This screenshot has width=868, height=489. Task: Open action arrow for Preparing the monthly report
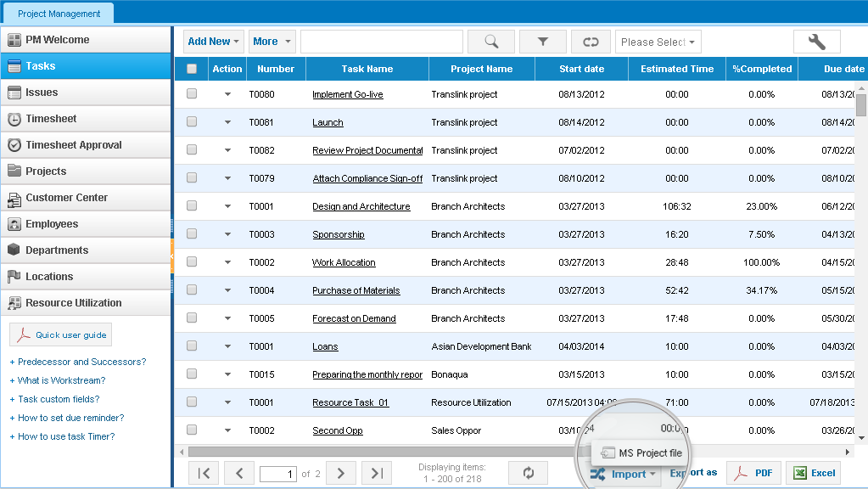click(x=227, y=374)
